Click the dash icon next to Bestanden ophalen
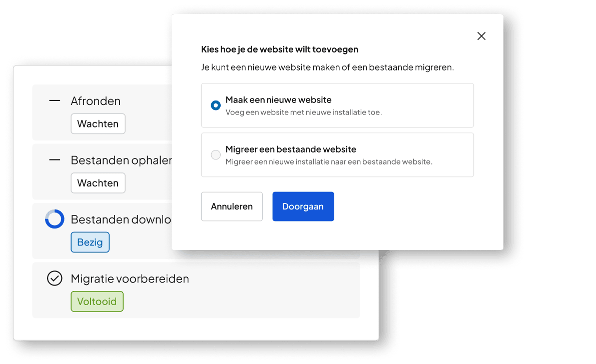 pyautogui.click(x=55, y=160)
